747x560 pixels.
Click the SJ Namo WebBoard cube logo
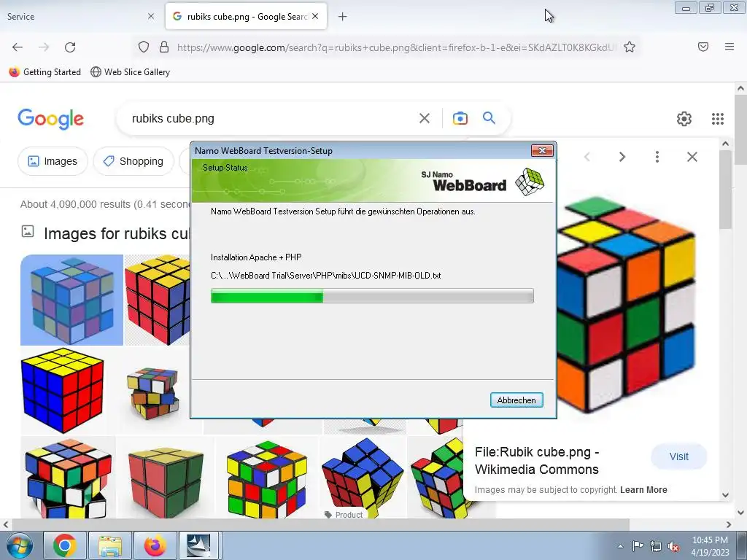point(530,182)
